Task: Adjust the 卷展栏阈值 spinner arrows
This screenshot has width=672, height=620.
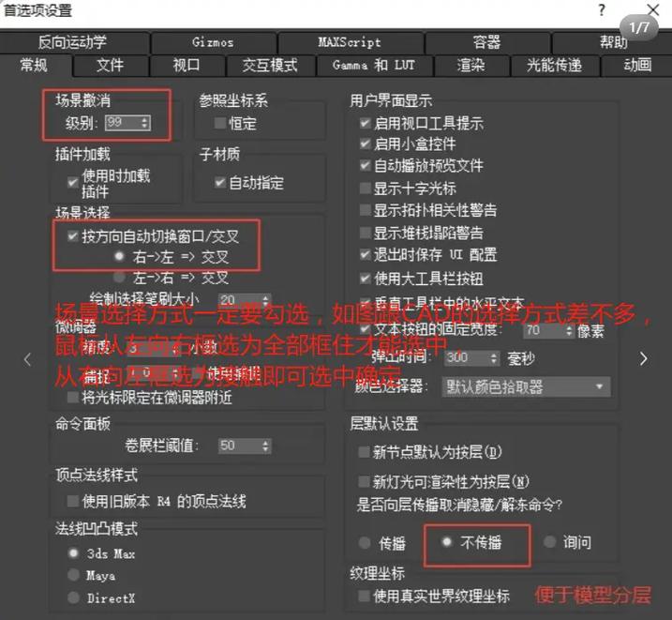Action: click(266, 446)
